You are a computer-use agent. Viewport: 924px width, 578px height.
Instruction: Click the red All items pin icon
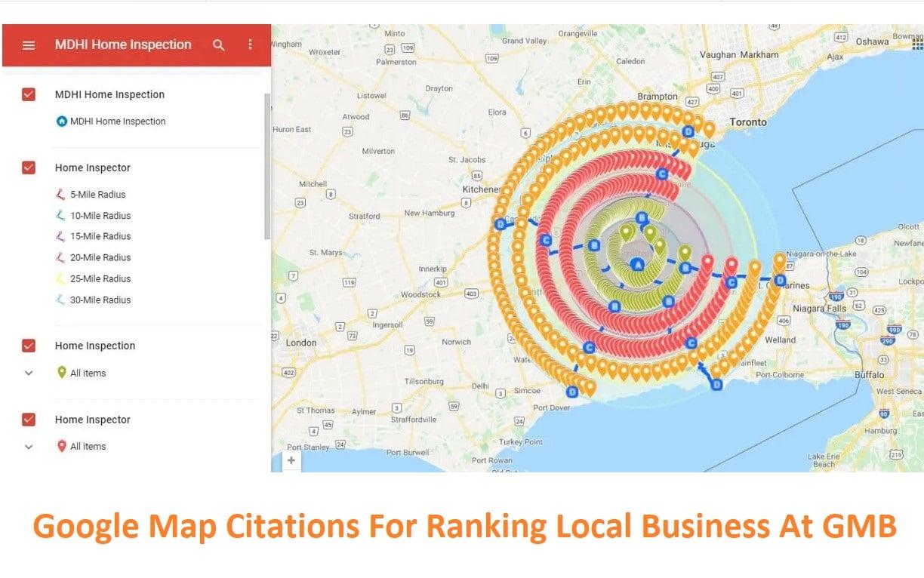61,446
